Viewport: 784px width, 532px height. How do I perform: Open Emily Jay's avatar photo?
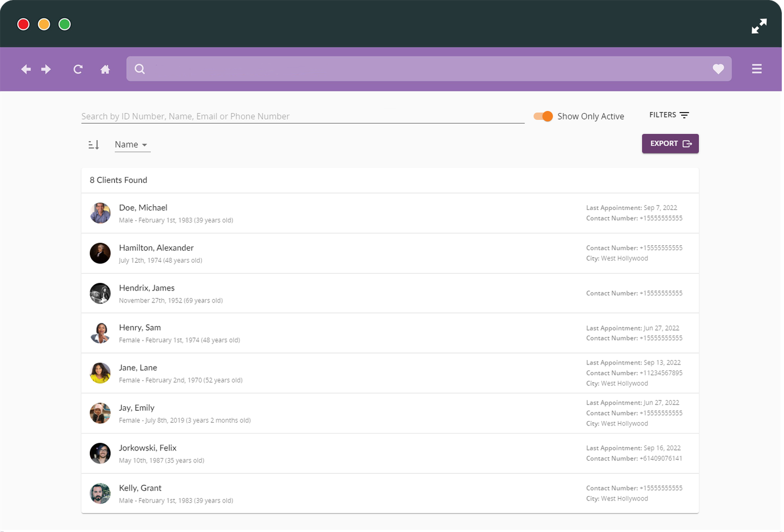coord(100,413)
